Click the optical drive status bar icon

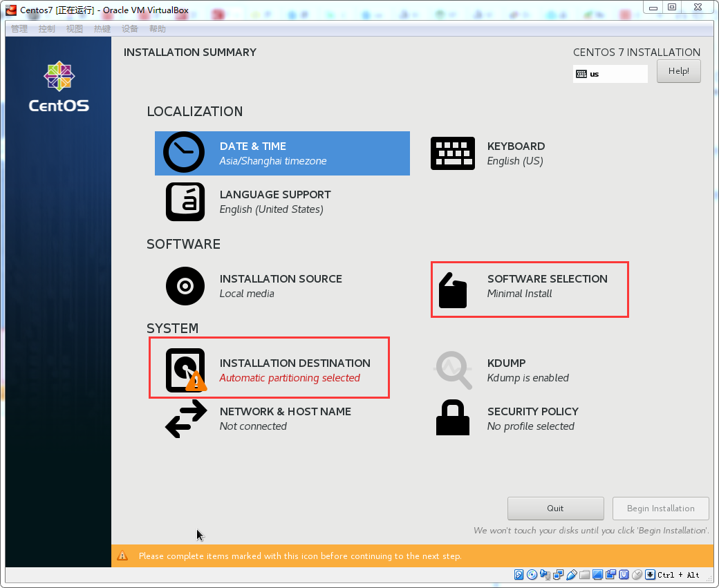click(532, 574)
